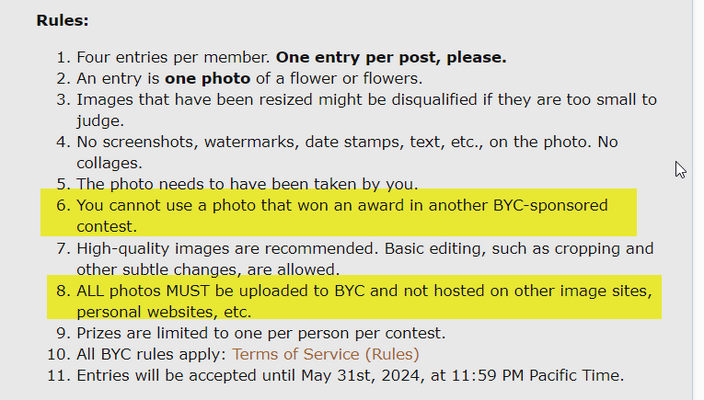Click the list number '11.' marker
Image resolution: width=704 pixels, height=400 pixels.
(59, 375)
